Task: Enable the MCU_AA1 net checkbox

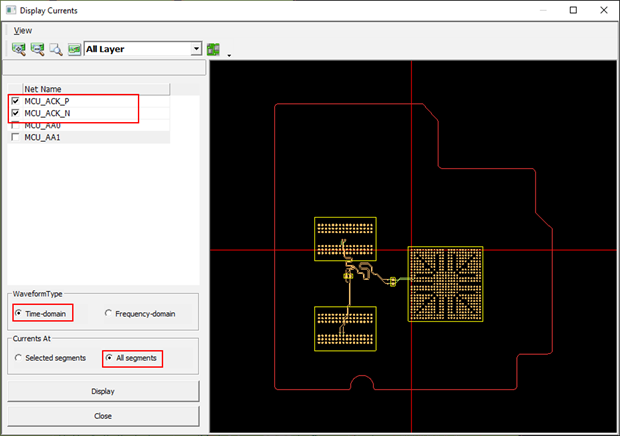Action: [x=15, y=137]
